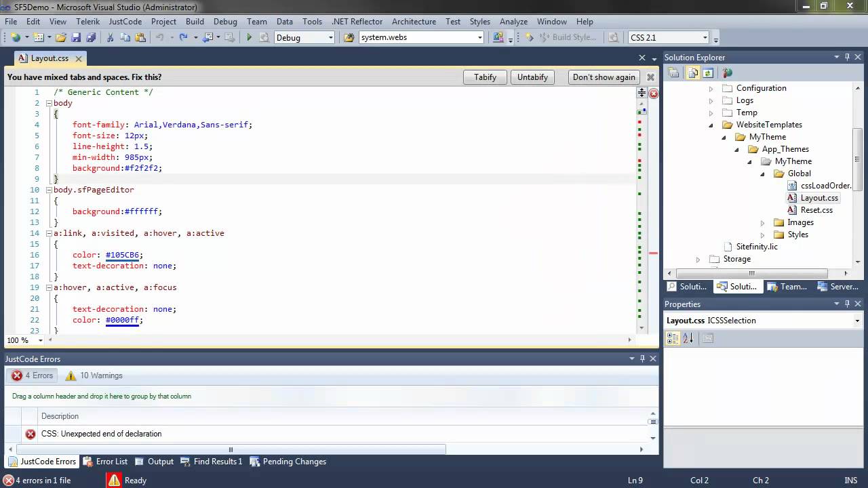Switch to the Find Results 1 tab

[212, 462]
